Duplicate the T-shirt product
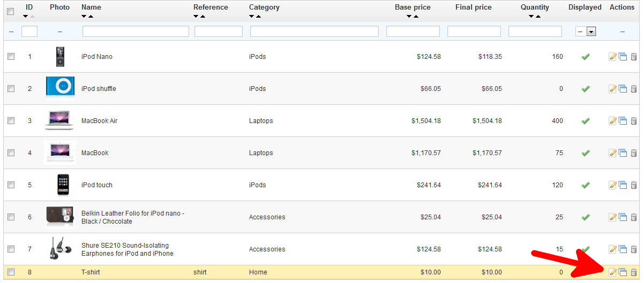The image size is (644, 283). click(623, 272)
